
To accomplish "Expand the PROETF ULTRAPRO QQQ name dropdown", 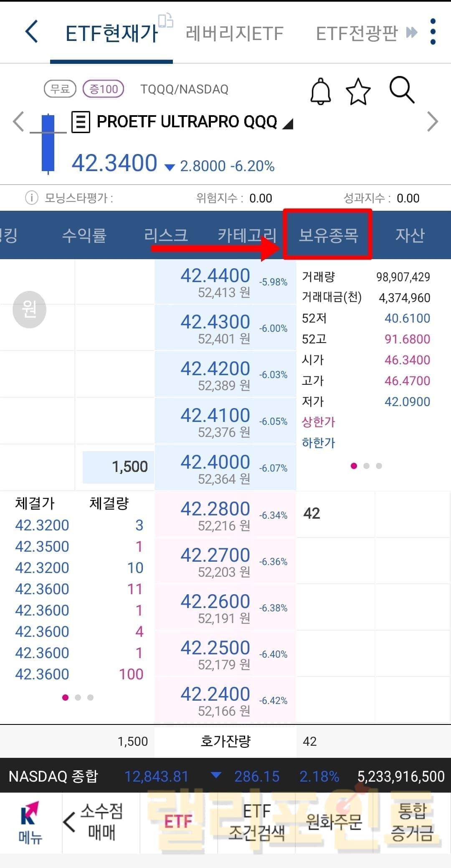I will coord(288,124).
